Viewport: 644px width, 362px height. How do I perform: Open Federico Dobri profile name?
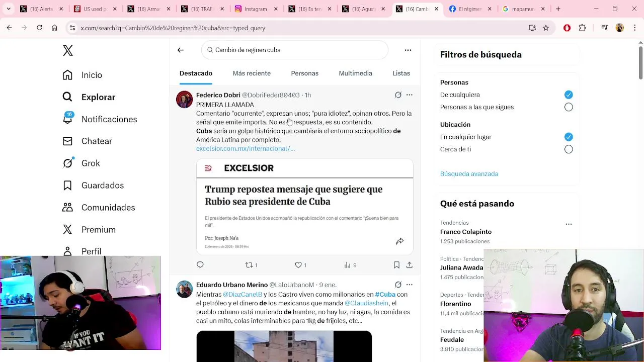point(218,95)
